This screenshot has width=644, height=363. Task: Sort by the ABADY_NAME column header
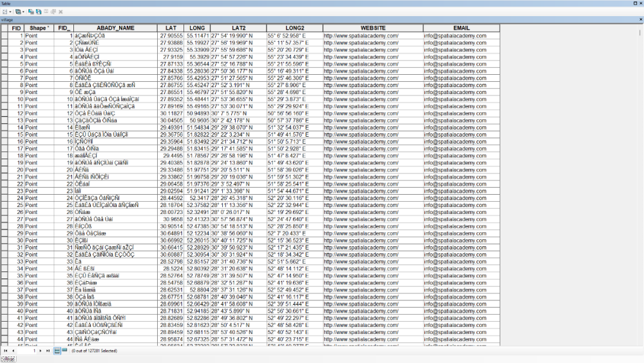click(115, 28)
